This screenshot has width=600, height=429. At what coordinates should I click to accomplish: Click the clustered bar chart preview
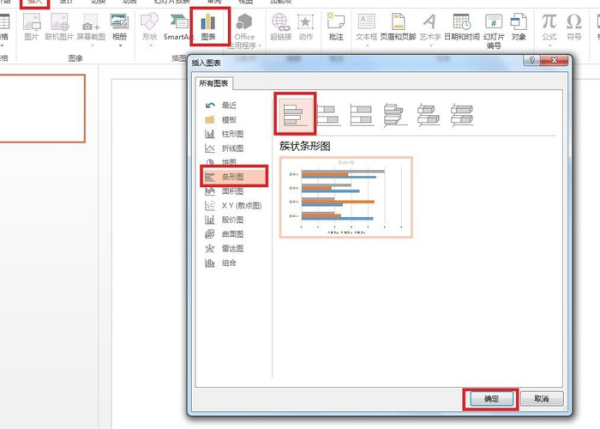click(346, 197)
